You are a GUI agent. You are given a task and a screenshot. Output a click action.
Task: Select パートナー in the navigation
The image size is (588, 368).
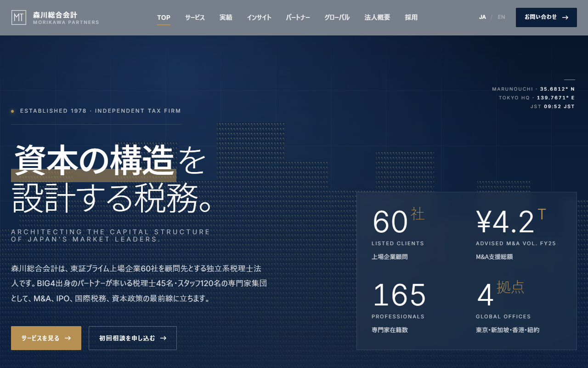pos(298,17)
